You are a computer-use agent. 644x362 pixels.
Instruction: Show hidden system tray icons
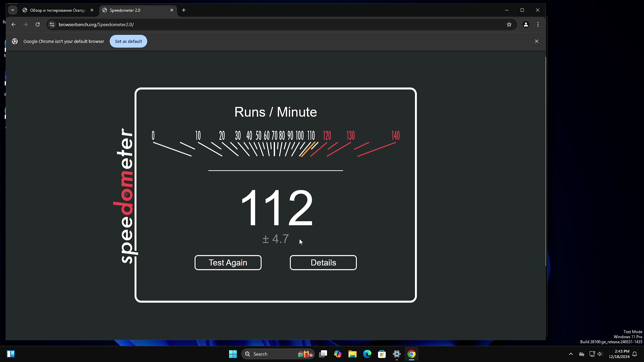[x=571, y=354]
